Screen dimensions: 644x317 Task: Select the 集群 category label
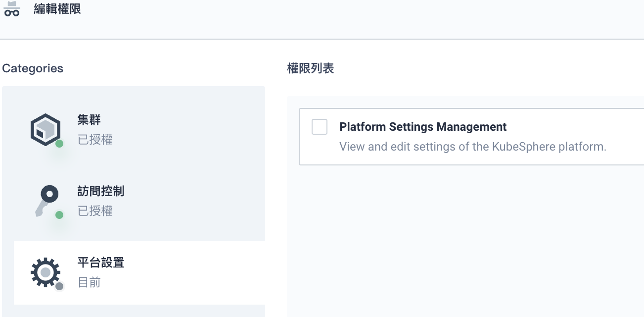pos(90,120)
